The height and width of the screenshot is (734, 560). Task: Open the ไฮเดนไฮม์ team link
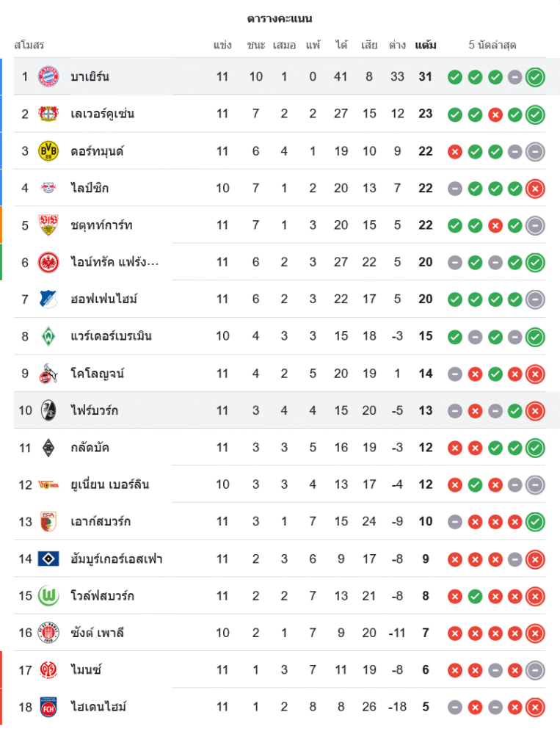tap(98, 708)
